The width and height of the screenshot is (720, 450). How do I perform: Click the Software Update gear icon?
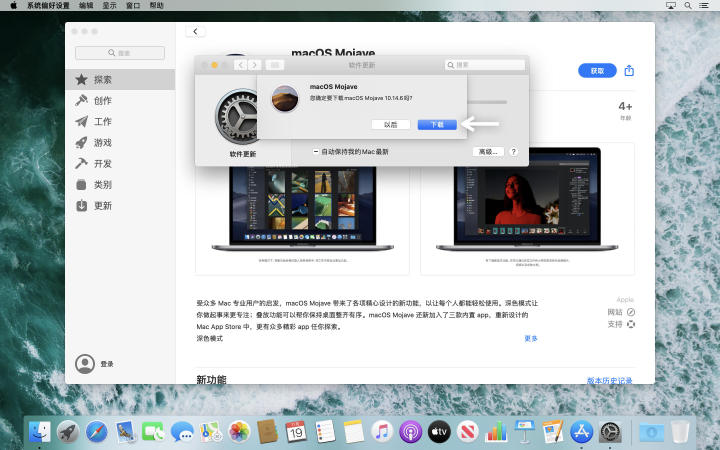pyautogui.click(x=237, y=116)
